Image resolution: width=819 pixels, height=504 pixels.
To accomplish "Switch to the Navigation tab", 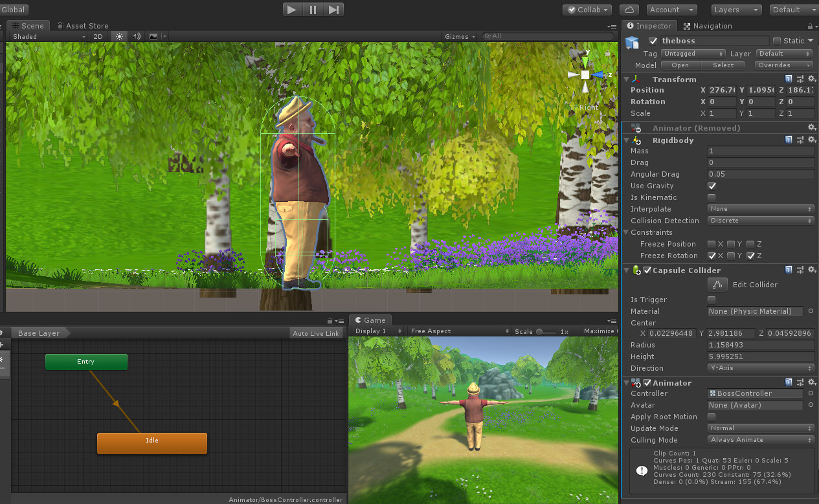I will [x=707, y=26].
